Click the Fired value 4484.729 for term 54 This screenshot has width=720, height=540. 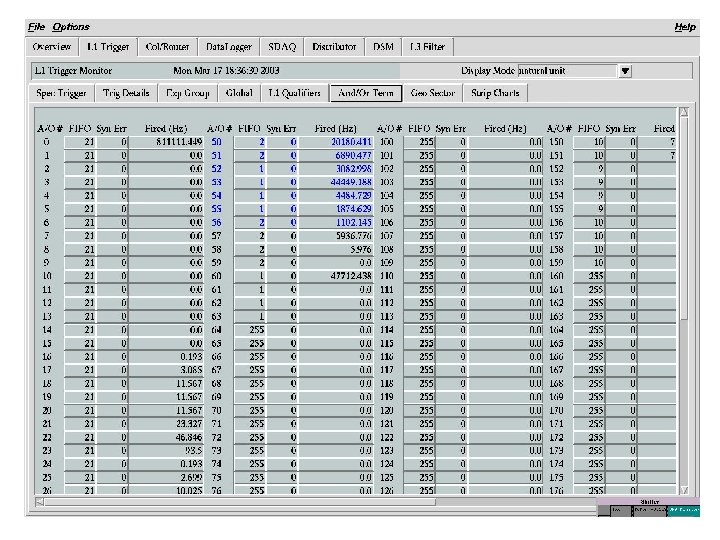tap(336, 196)
